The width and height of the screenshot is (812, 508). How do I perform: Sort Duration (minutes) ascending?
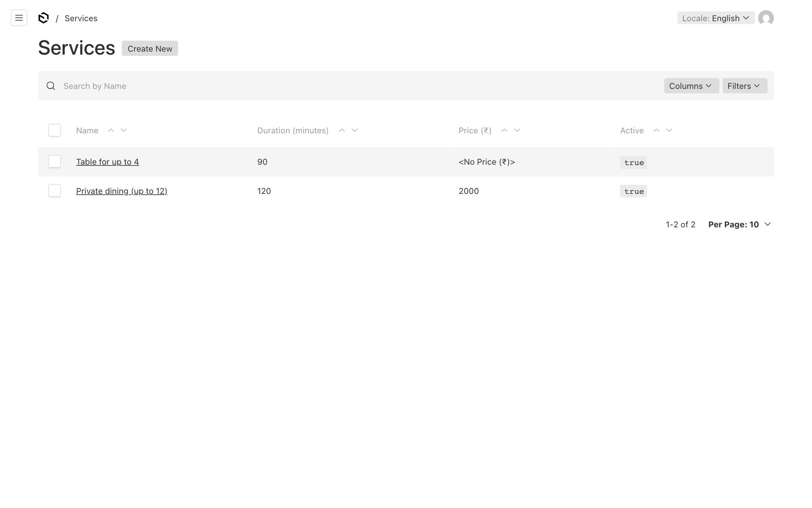pyautogui.click(x=342, y=130)
